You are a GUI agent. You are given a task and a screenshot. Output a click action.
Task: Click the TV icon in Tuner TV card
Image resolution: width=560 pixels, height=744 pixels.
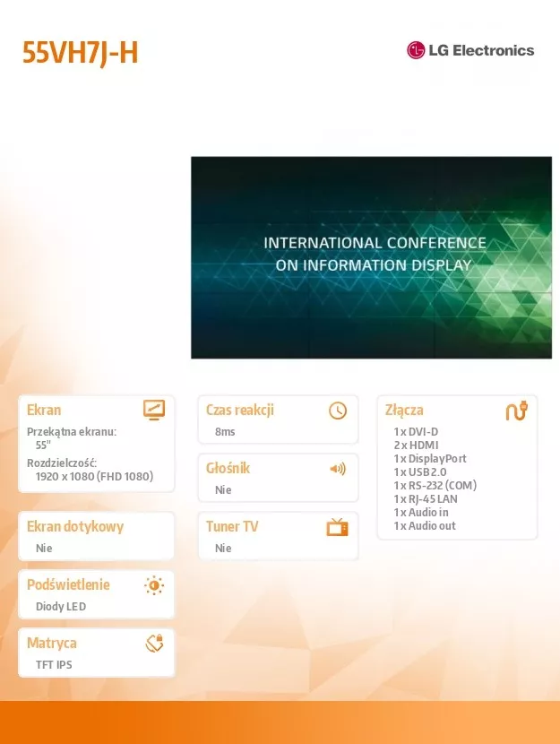tap(337, 527)
